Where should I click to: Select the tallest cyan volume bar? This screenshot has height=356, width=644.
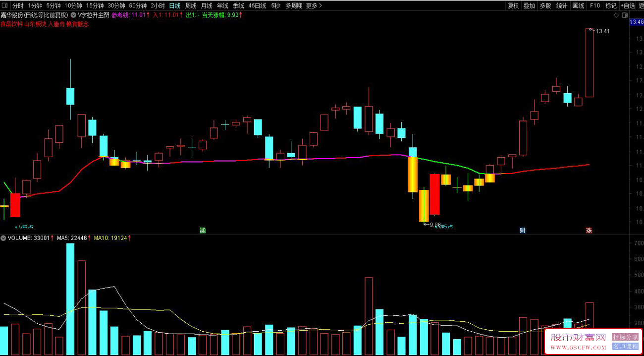click(x=70, y=299)
